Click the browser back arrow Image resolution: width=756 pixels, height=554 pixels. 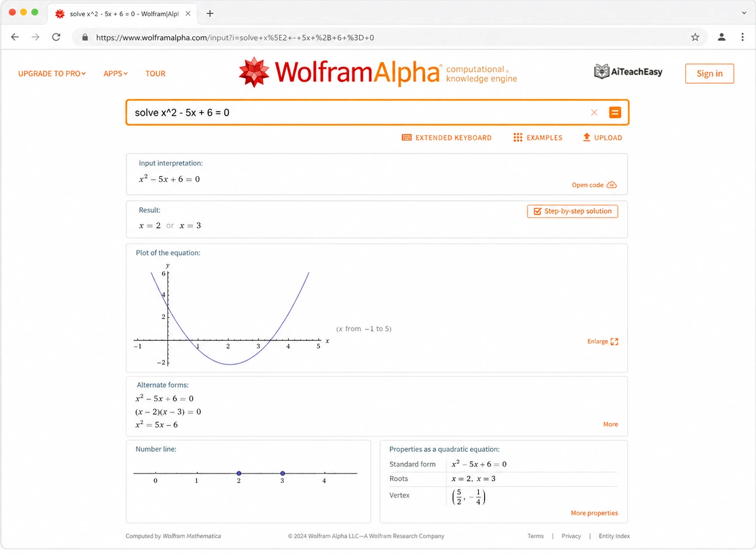pyautogui.click(x=15, y=37)
